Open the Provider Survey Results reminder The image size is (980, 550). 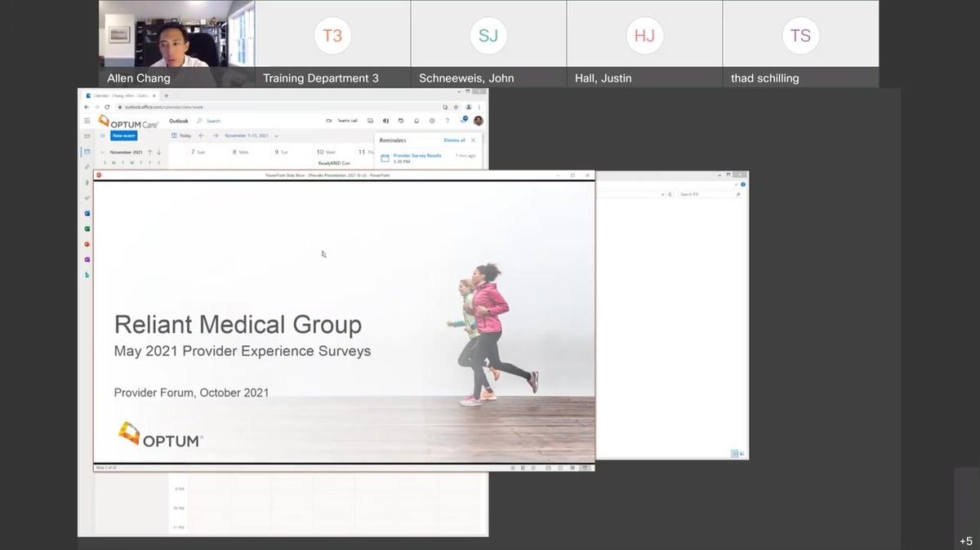(416, 157)
